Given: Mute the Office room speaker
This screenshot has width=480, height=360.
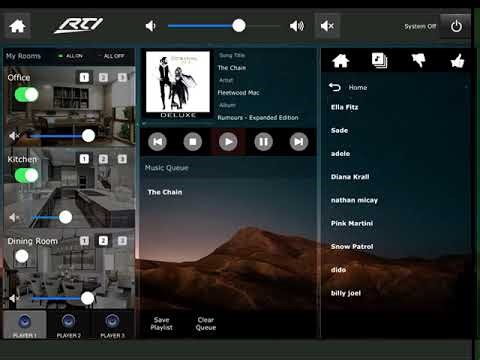Looking at the screenshot, I should coord(14,136).
